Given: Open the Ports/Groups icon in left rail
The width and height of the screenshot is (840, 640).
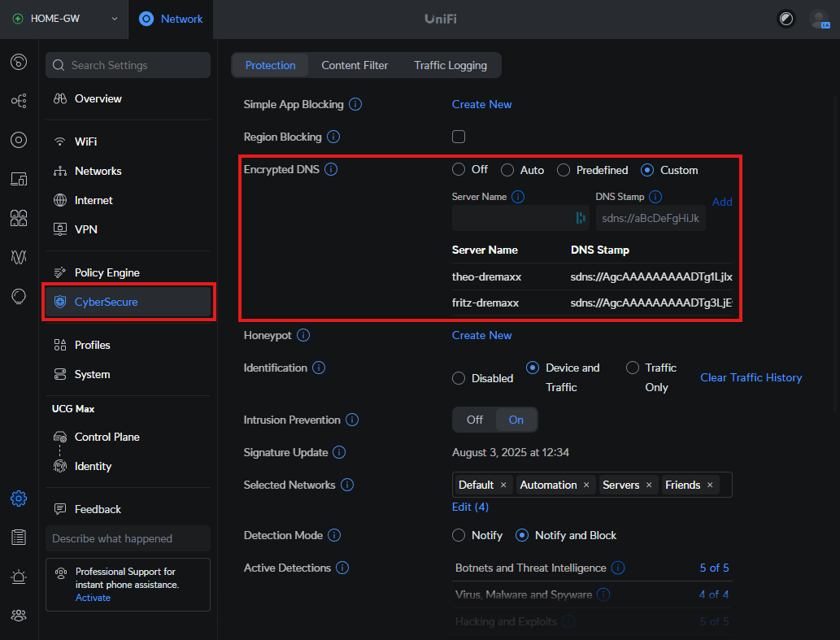Looking at the screenshot, I should 19,218.
